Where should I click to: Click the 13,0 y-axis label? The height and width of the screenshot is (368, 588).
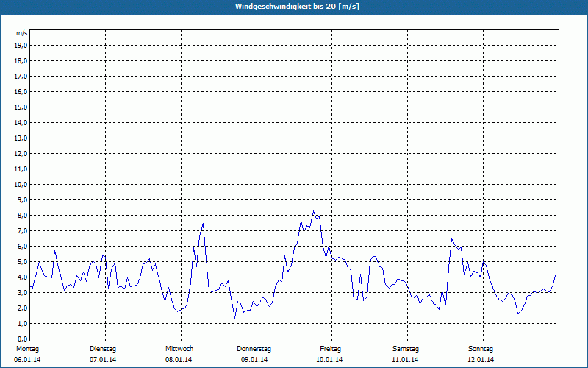[21, 138]
